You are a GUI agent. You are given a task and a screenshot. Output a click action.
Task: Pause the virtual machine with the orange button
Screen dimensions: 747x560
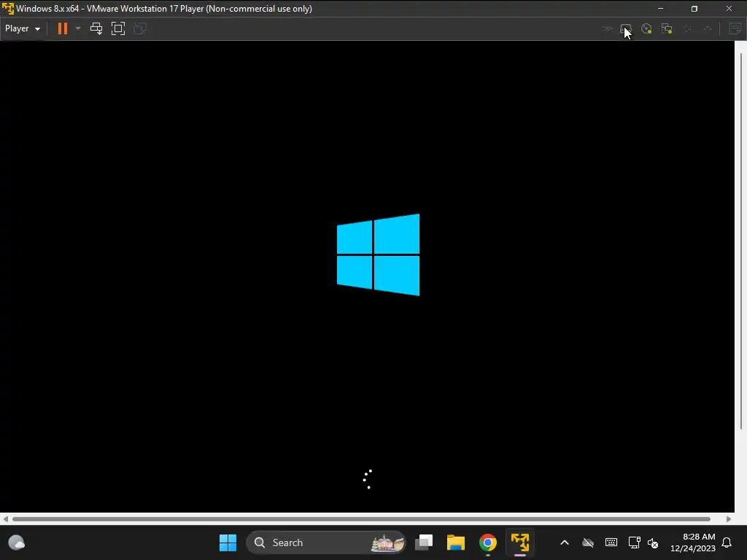[x=63, y=28]
